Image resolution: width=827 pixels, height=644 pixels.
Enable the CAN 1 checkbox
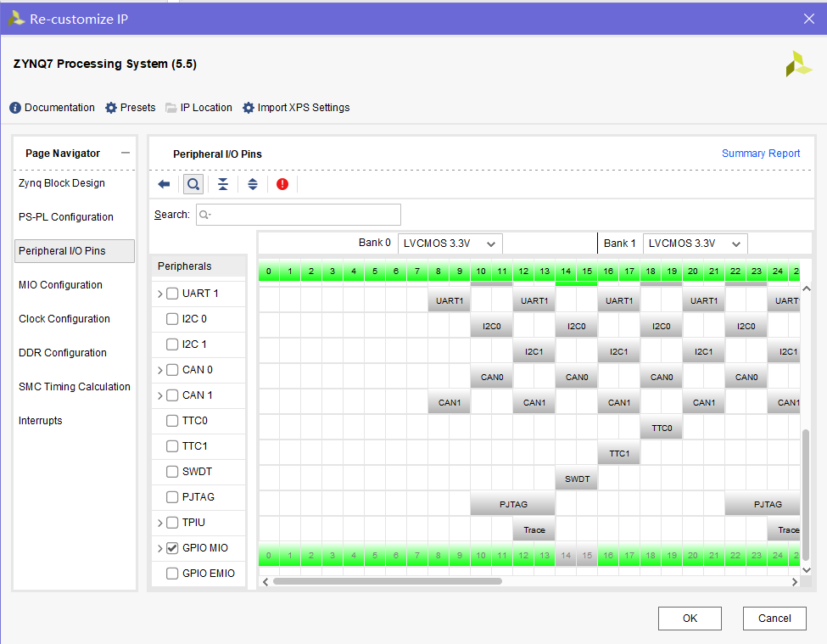172,395
